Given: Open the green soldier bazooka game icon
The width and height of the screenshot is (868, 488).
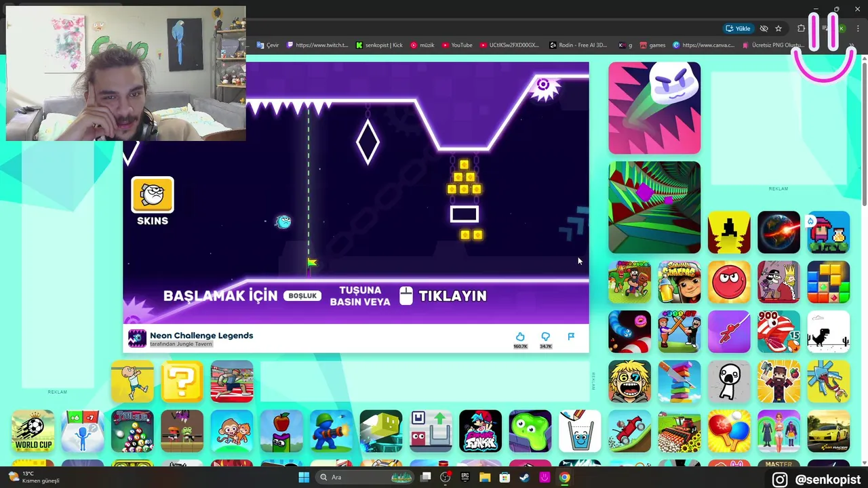Looking at the screenshot, I should tap(331, 431).
